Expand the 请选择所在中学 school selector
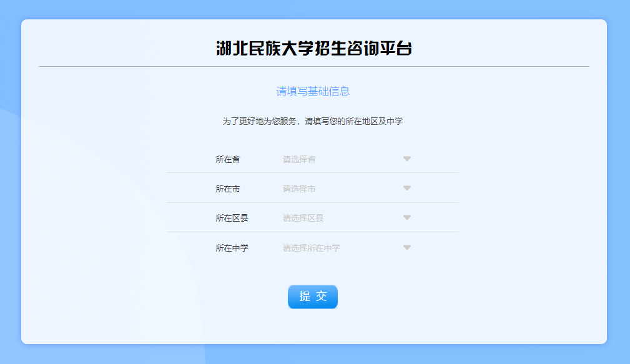Screen dimensions: 630x364 point(337,248)
